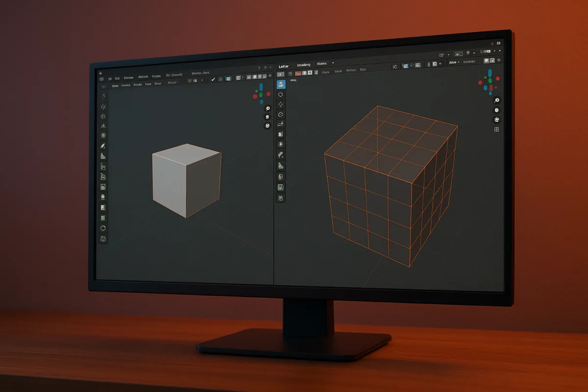Image resolution: width=588 pixels, height=392 pixels.
Task: Click the circle tool below the blue selected tool
Action: pos(281,94)
